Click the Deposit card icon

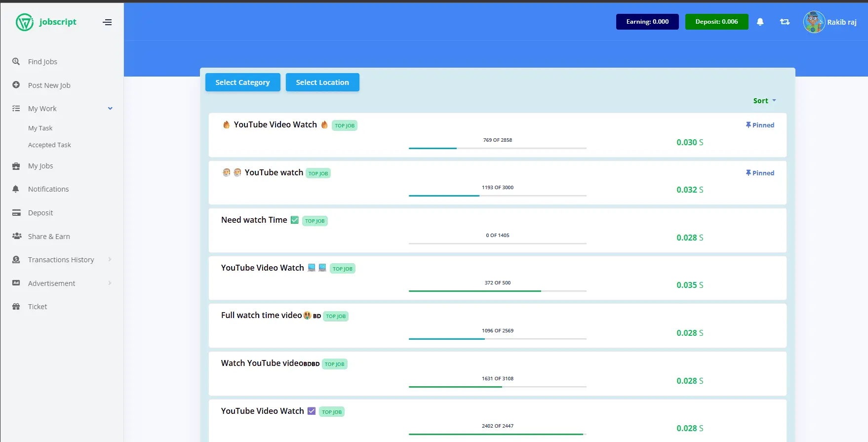pyautogui.click(x=16, y=213)
